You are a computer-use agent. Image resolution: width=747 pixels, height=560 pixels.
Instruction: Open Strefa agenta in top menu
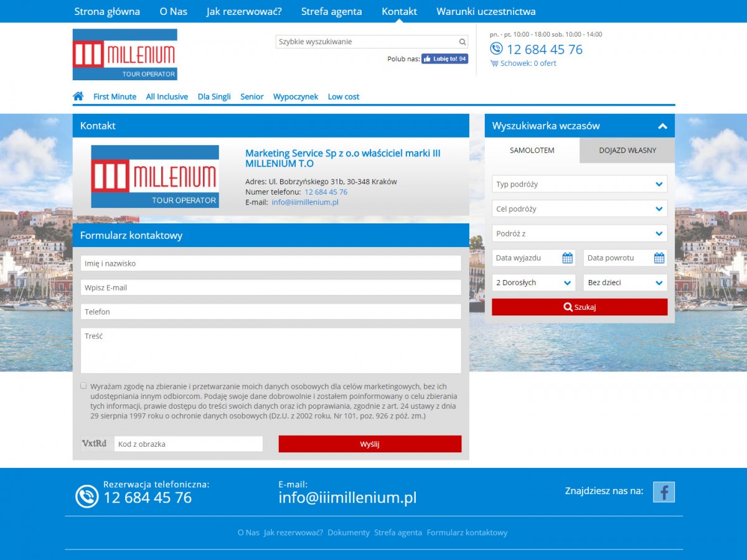[332, 11]
